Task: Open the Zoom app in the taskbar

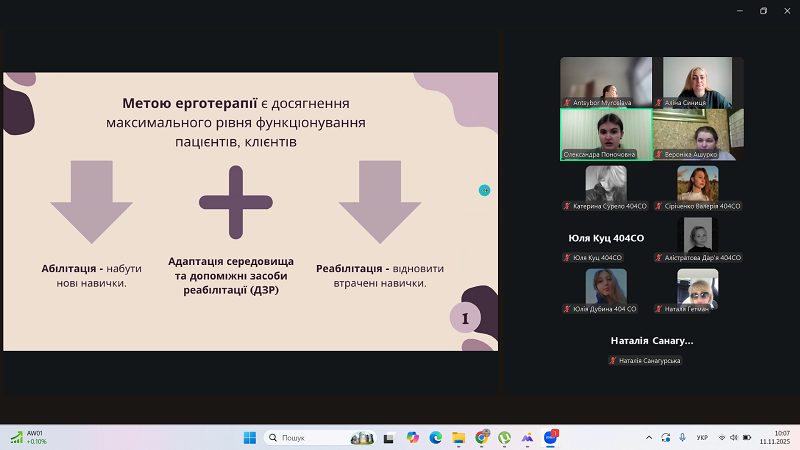Action: pyautogui.click(x=550, y=438)
